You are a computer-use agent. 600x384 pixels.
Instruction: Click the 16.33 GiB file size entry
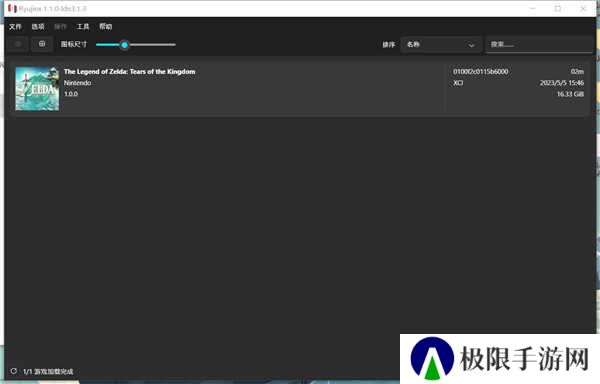tap(570, 94)
